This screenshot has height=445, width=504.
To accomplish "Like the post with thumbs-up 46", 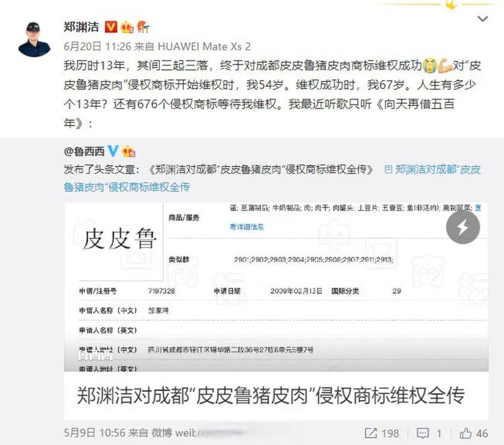I will point(474,433).
